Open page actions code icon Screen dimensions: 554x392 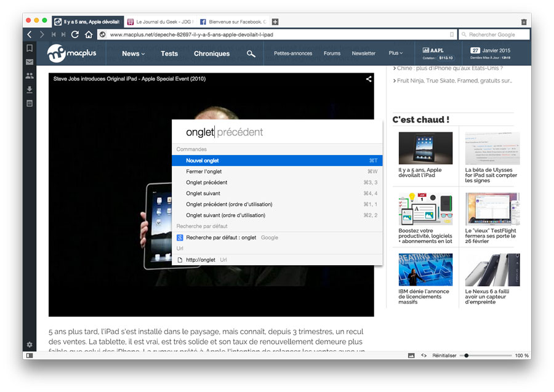point(424,356)
